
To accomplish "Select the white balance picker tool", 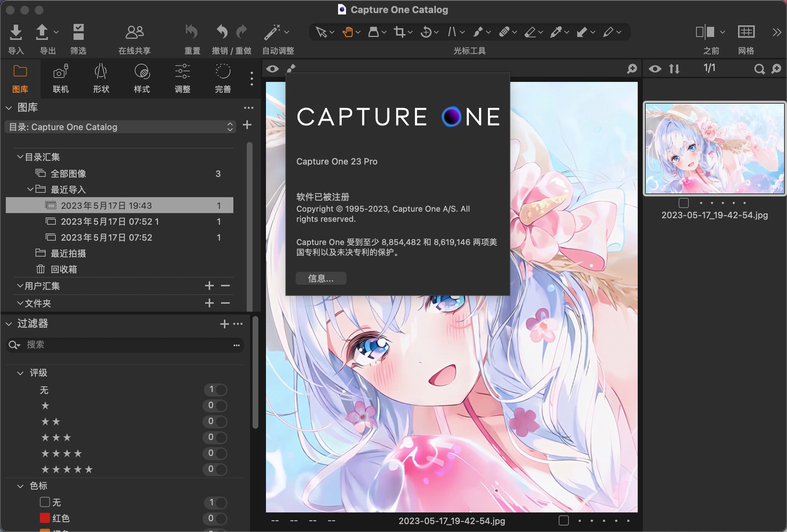I will [556, 32].
